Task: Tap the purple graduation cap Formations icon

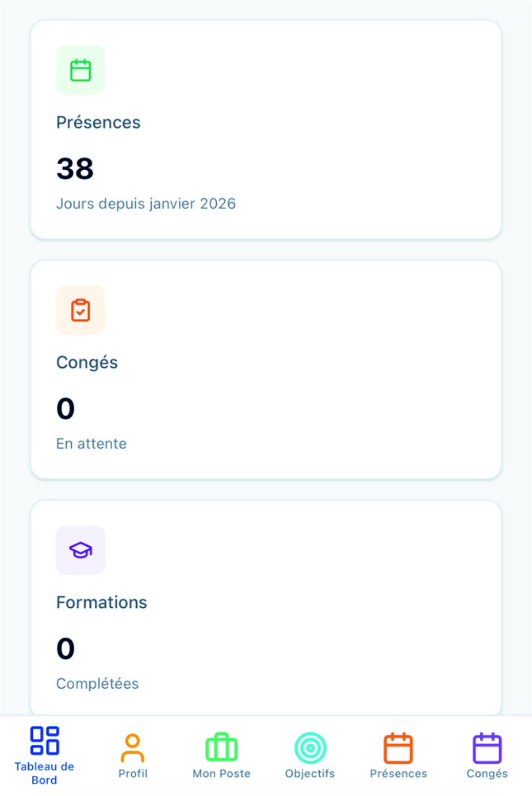Action: pyautogui.click(x=80, y=550)
